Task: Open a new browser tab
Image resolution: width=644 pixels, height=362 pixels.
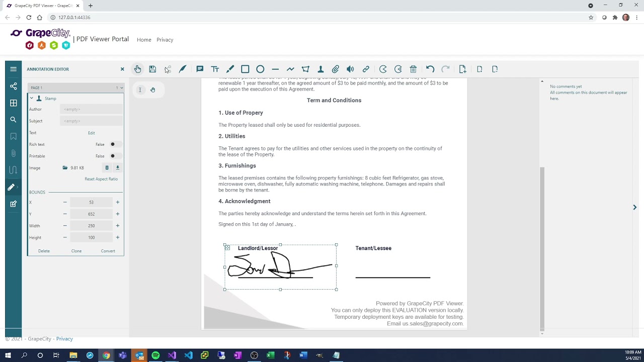Action: click(x=91, y=6)
